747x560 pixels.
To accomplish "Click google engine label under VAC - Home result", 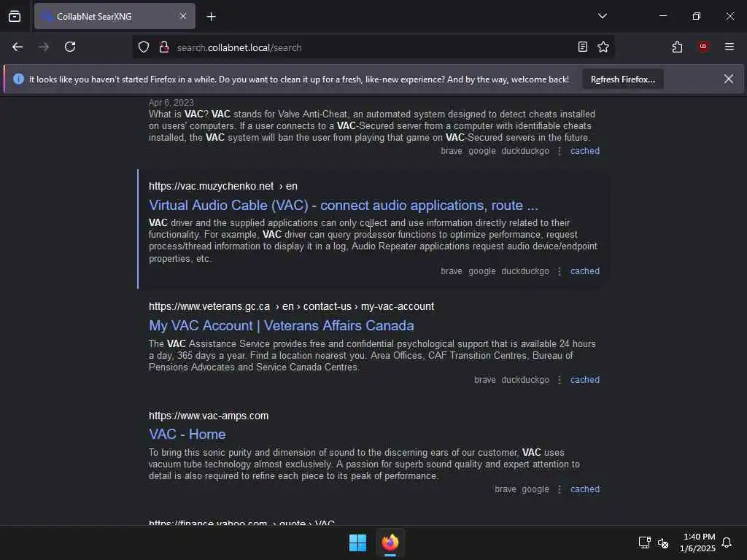I will point(535,489).
